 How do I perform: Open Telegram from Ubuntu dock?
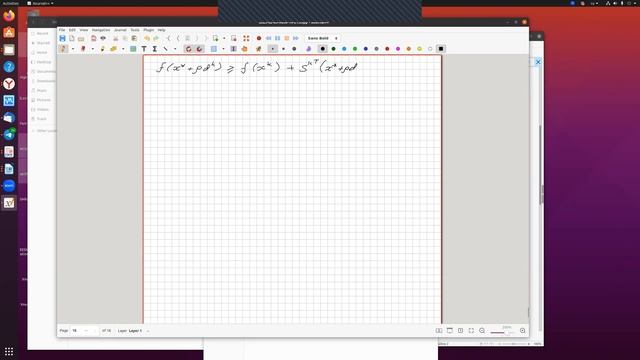point(9,135)
